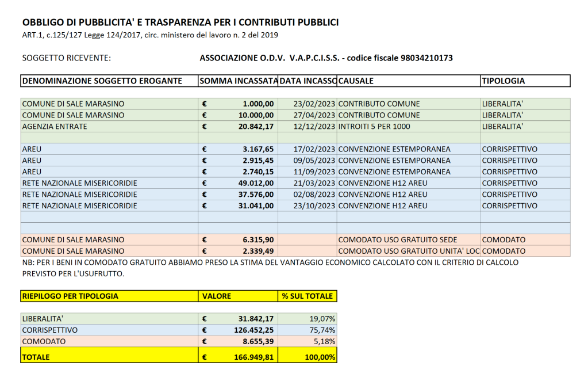Select the TIPOLOGIA column header
The width and height of the screenshot is (588, 381).
(504, 81)
